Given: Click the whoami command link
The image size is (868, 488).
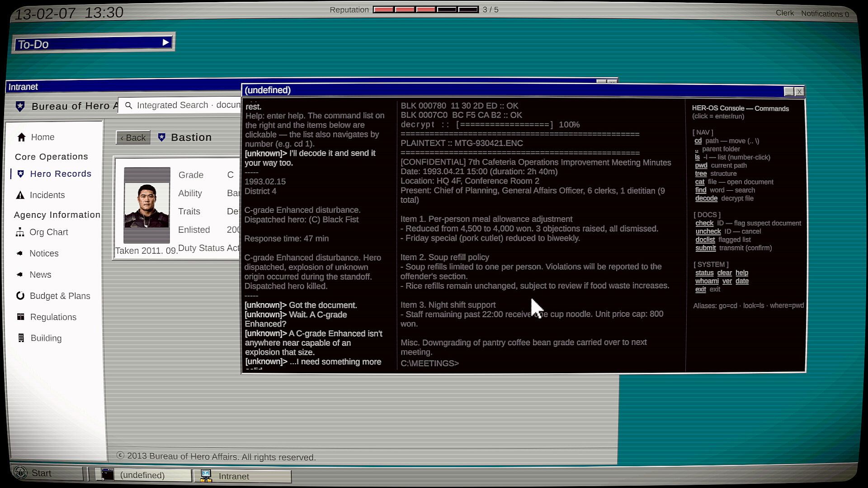Looking at the screenshot, I should pos(707,281).
